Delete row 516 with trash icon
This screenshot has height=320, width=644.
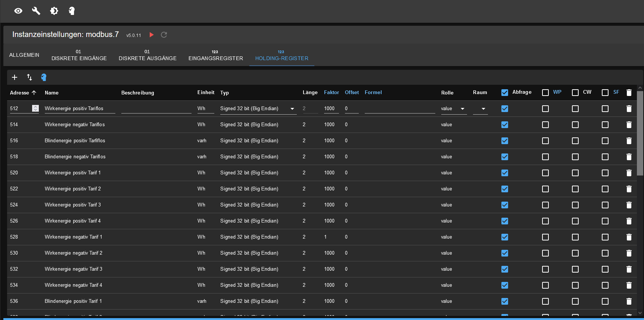pos(629,141)
